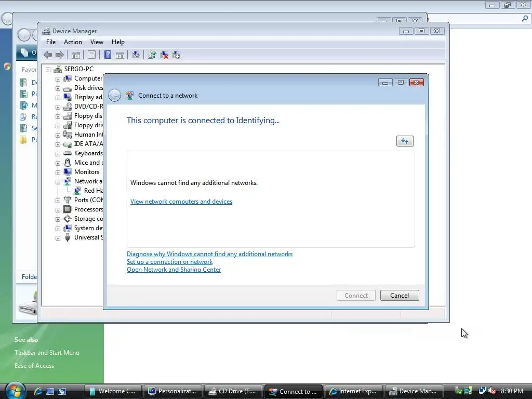Select the Ports (COM) category icon
The width and height of the screenshot is (532, 399).
(68, 200)
